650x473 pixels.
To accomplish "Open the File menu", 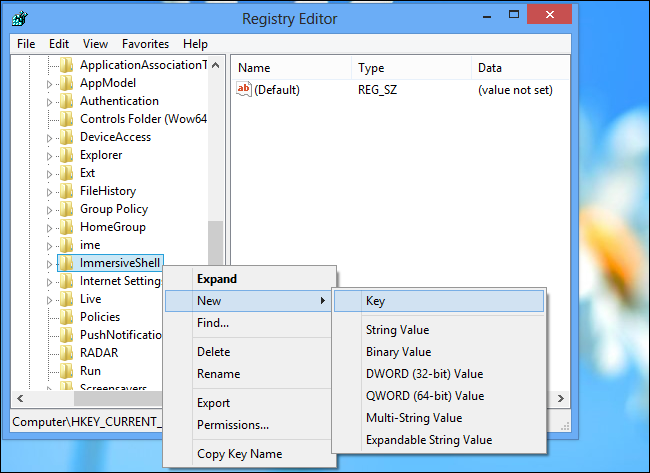I will click(26, 44).
